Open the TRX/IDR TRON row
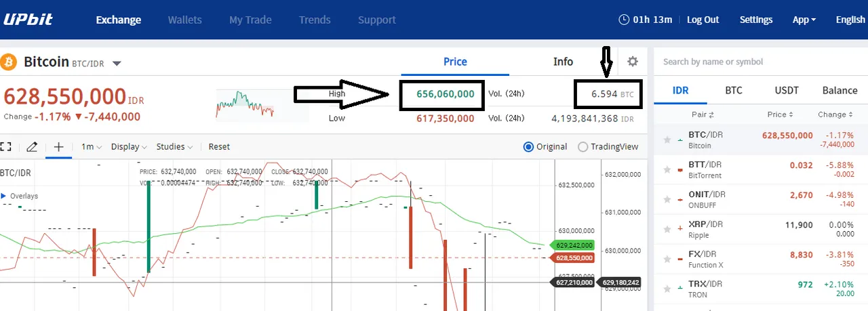 pos(760,289)
